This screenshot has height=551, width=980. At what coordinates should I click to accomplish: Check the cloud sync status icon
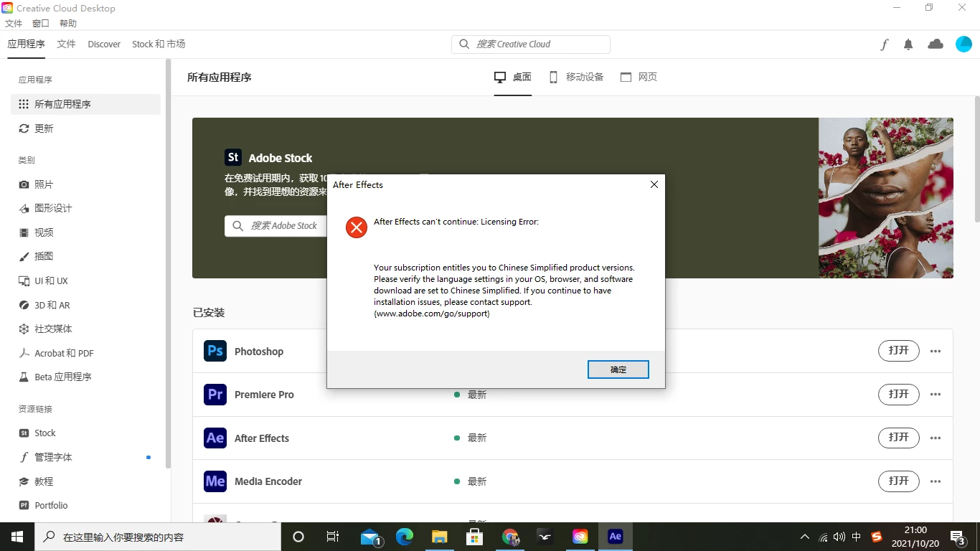tap(936, 44)
